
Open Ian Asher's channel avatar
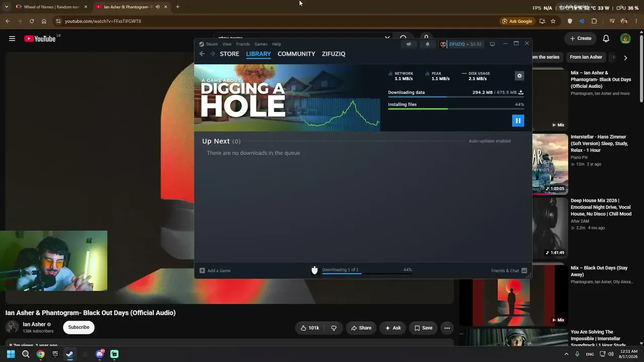pos(12,327)
